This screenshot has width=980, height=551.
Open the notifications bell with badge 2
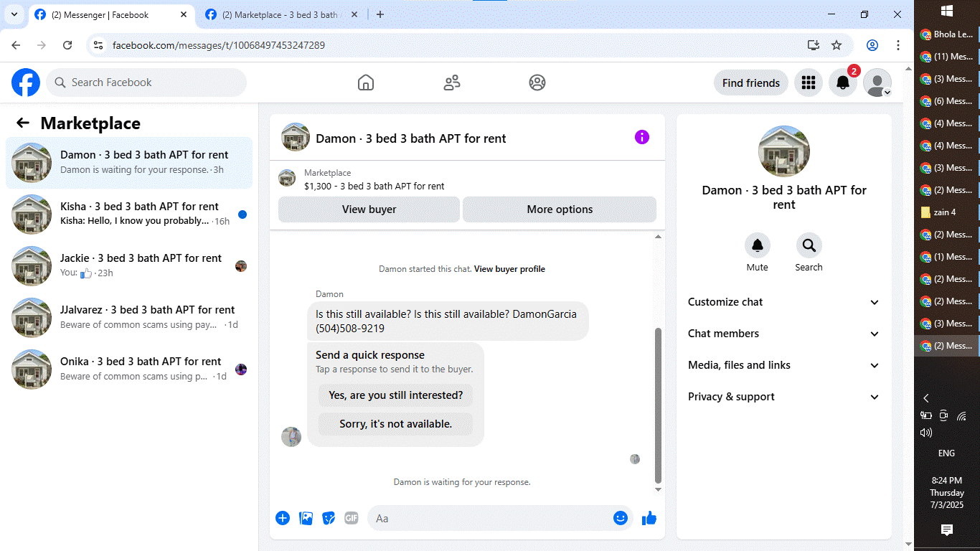(x=843, y=83)
